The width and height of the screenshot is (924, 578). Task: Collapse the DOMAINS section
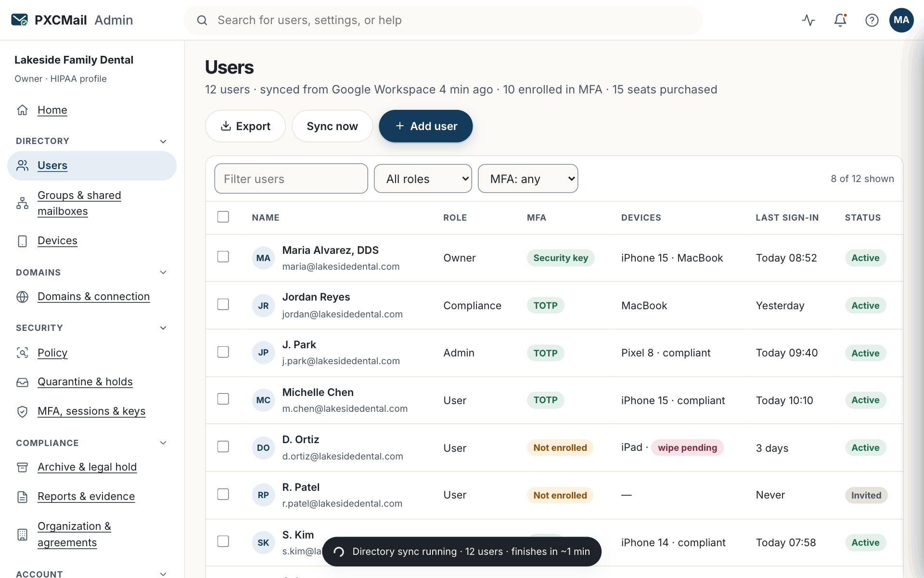tap(163, 272)
